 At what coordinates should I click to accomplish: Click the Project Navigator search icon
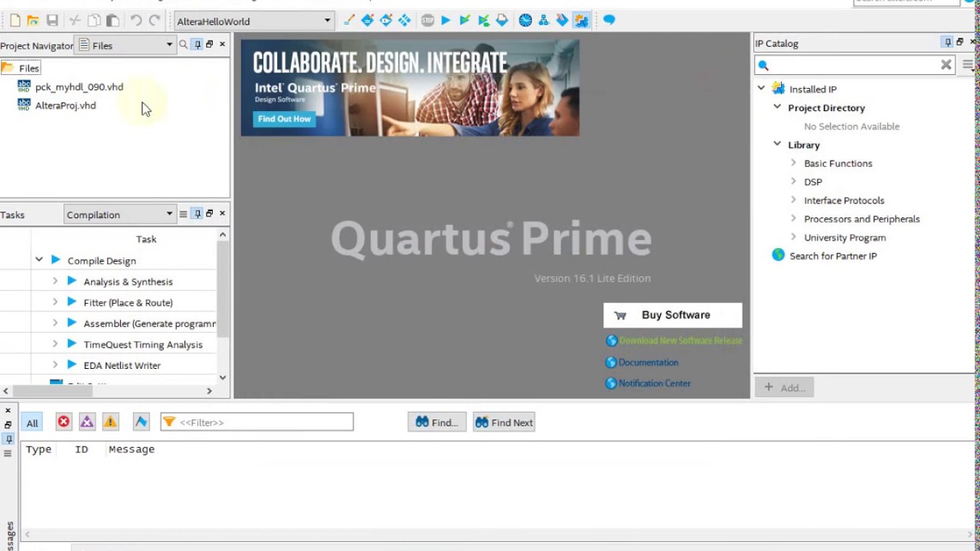pyautogui.click(x=183, y=45)
